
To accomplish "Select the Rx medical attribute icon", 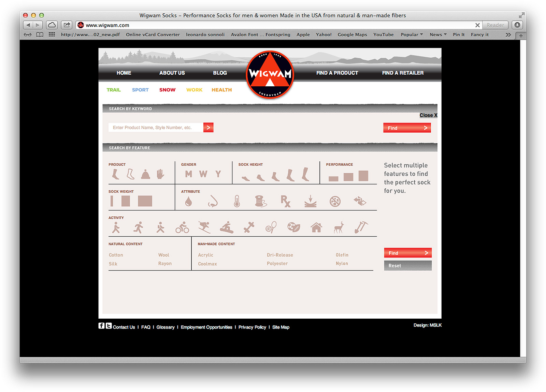I will [x=285, y=201].
